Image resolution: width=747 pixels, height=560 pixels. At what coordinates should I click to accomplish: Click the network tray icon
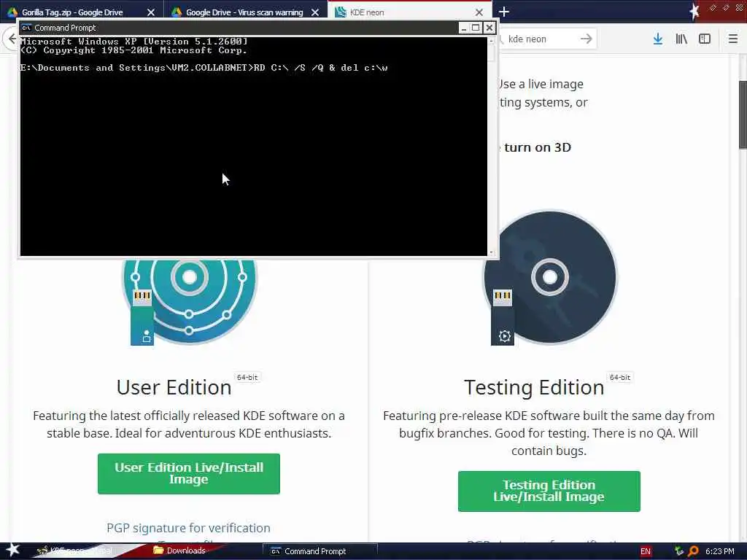679,551
